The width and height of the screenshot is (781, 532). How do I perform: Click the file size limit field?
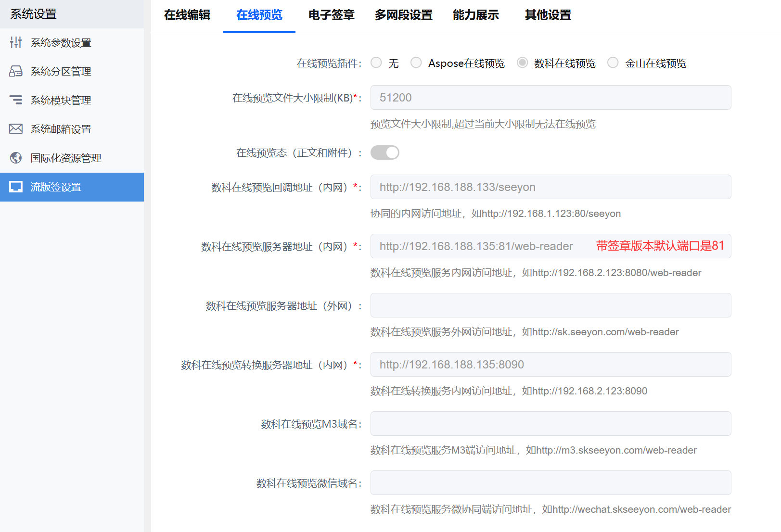[x=551, y=98]
